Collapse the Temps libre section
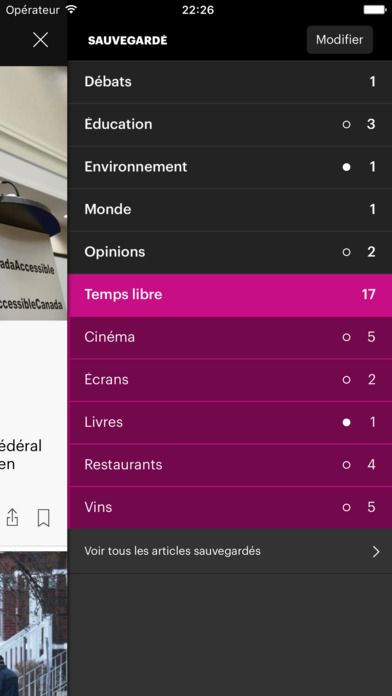Screen dimensions: 392x696 point(230,295)
